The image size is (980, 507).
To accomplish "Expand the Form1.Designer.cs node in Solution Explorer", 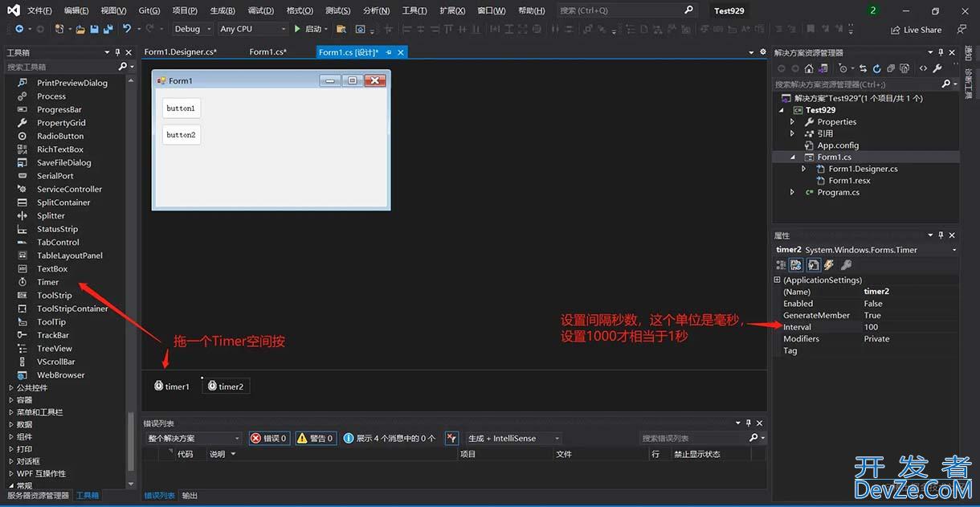I will point(804,169).
